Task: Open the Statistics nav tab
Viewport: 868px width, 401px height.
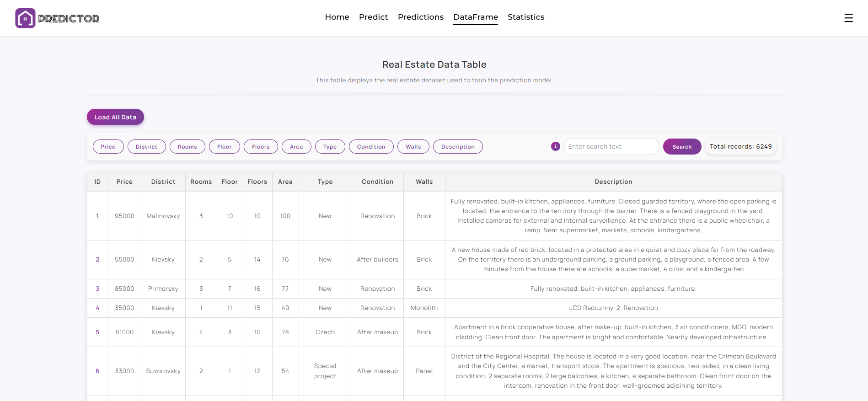Action: click(526, 17)
